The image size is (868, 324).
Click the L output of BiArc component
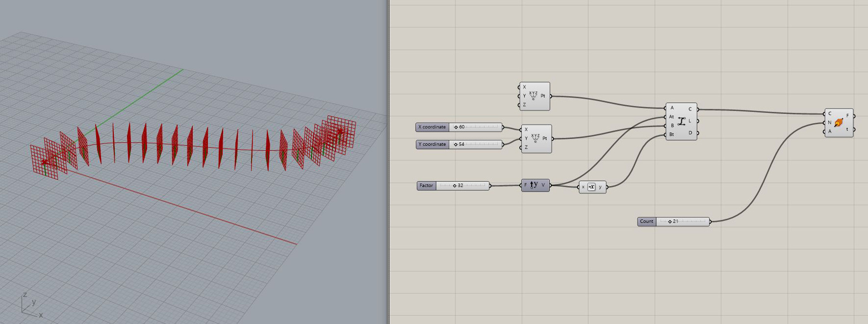690,121
